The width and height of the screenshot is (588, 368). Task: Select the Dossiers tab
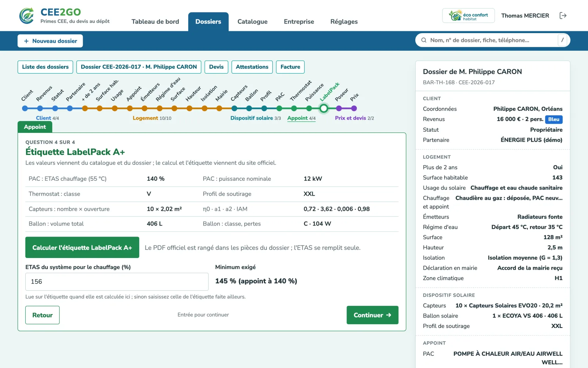pos(208,21)
